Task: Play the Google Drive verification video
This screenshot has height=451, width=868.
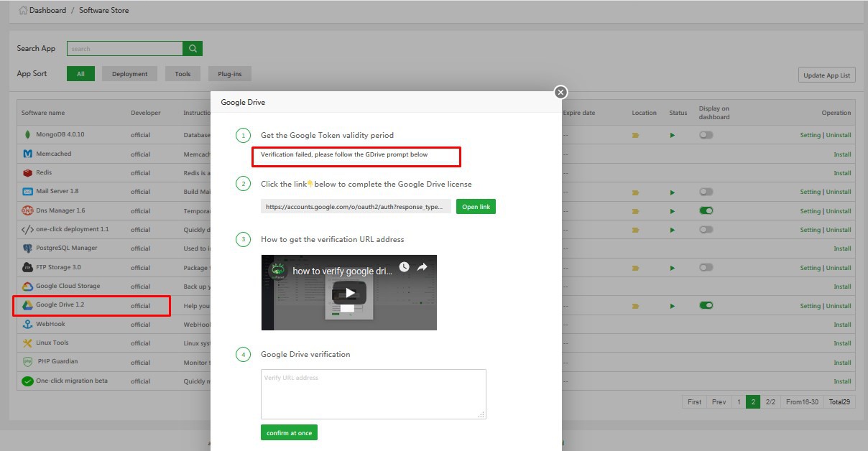Action: click(348, 292)
